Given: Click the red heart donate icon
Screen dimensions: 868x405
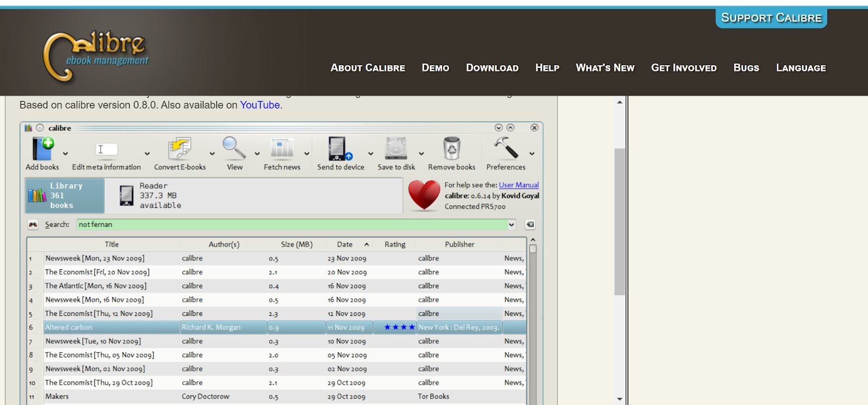Looking at the screenshot, I should pos(424,195).
